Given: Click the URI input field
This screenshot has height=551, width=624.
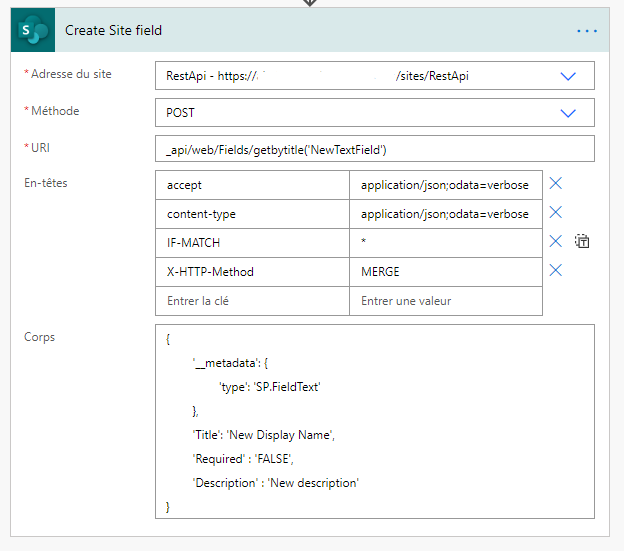Looking at the screenshot, I should (x=375, y=149).
